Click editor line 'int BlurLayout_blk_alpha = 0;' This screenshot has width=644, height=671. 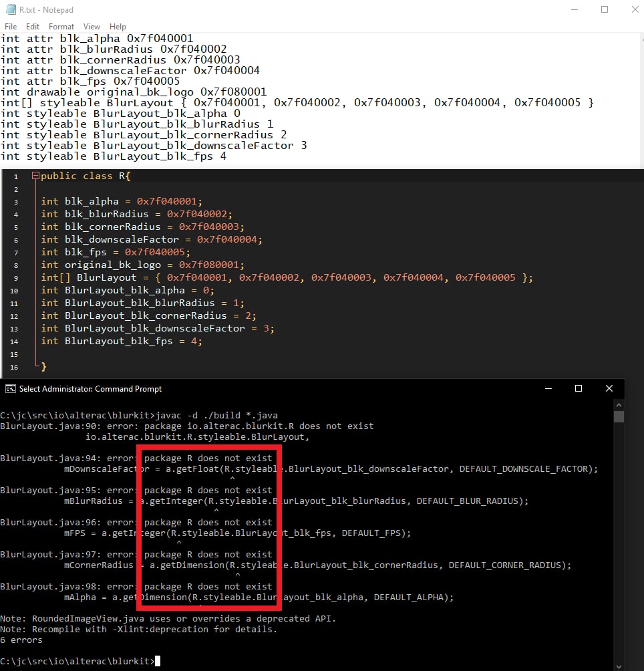point(128,290)
